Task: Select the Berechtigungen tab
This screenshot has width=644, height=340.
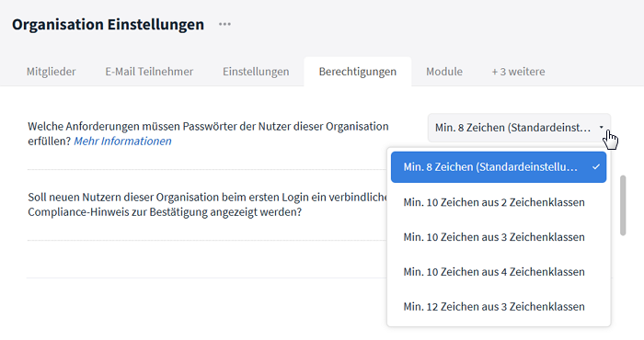Action: coord(358,72)
